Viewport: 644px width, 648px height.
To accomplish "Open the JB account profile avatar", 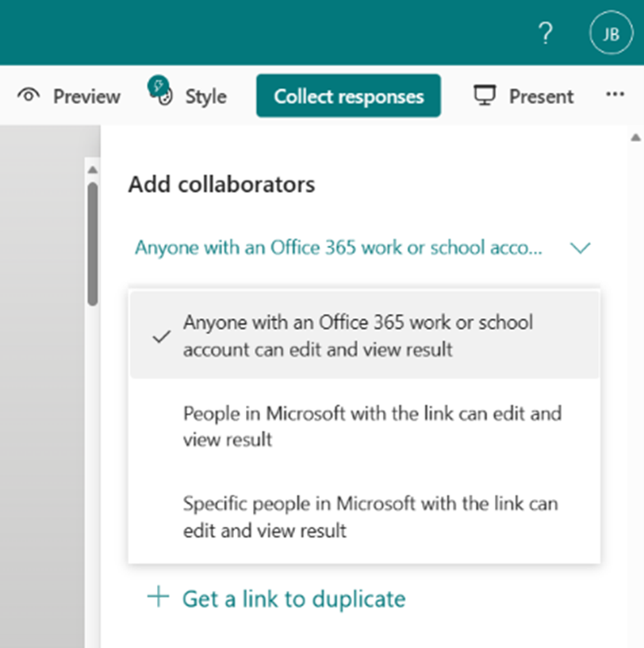I will point(611,33).
